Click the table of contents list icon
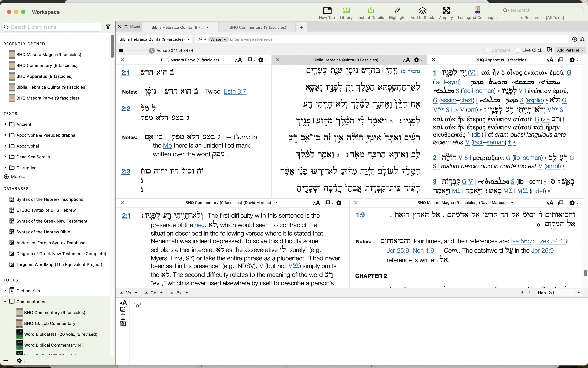 tap(121, 50)
